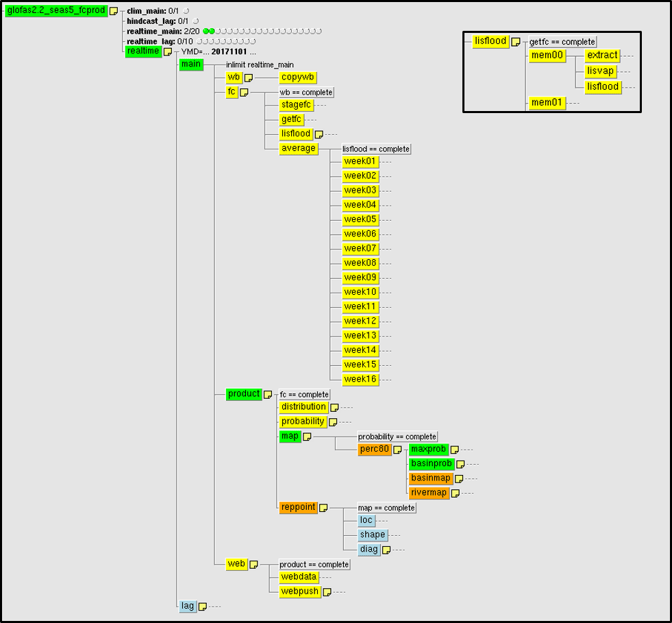
Task: Click the 'lisflood == complete' trigger label
Action: (x=376, y=149)
